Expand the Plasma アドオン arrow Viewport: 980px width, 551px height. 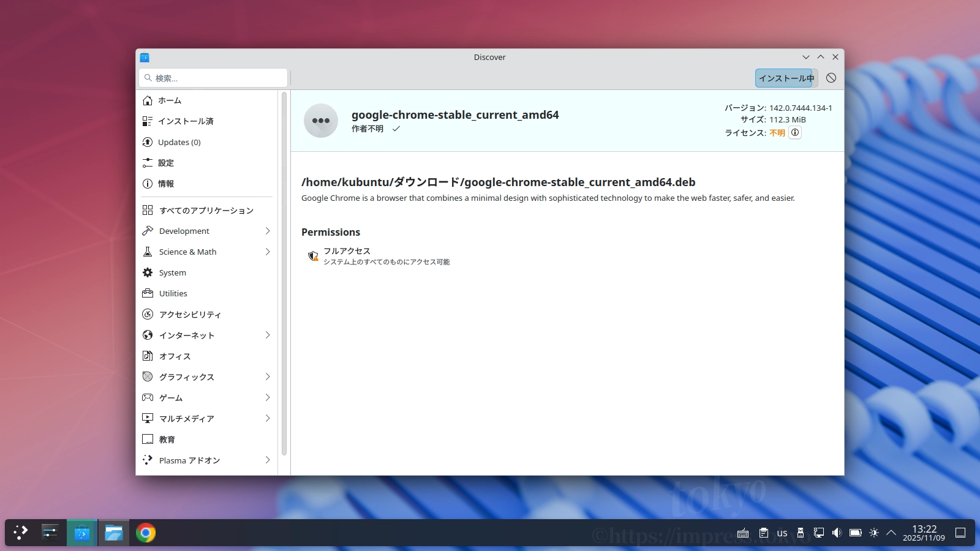coord(268,460)
